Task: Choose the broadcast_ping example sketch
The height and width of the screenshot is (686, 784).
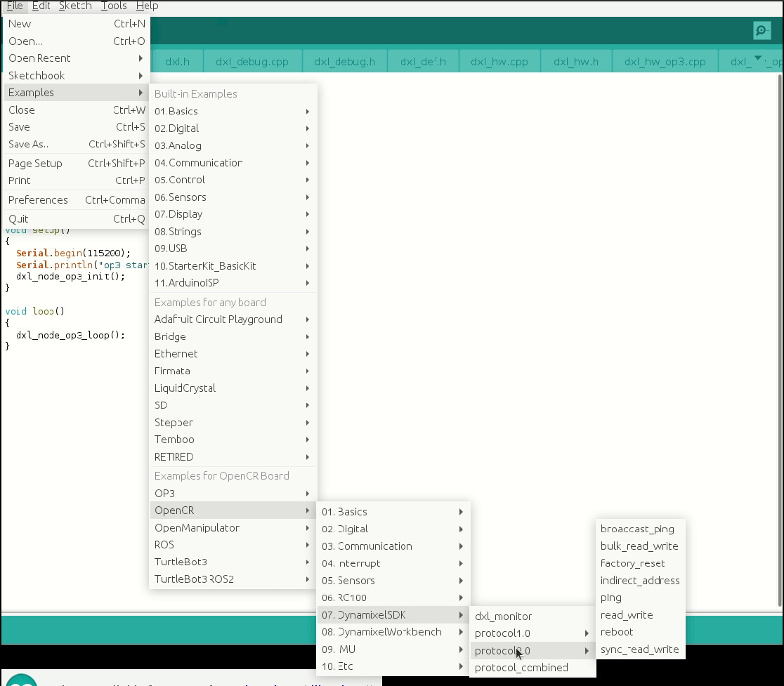Action: click(x=637, y=529)
